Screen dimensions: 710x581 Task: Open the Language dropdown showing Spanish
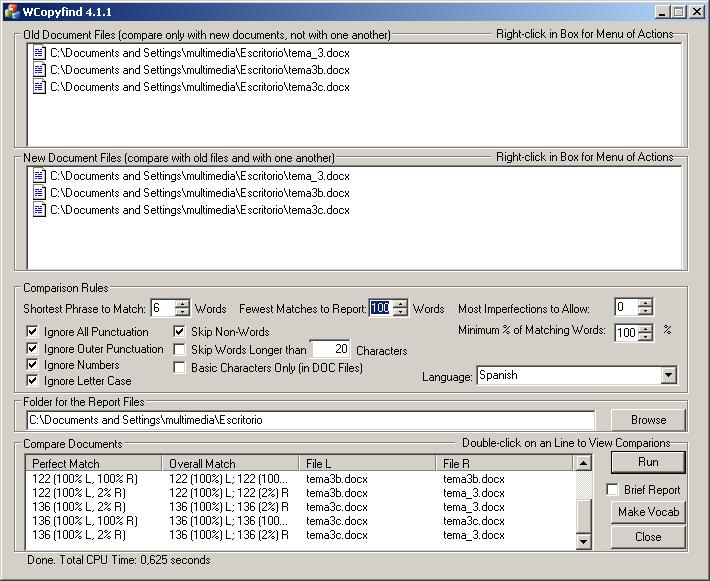668,375
